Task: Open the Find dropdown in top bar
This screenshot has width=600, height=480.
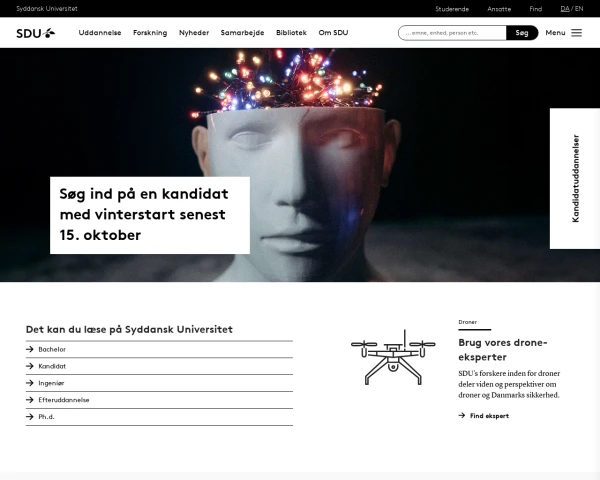Action: coord(536,9)
